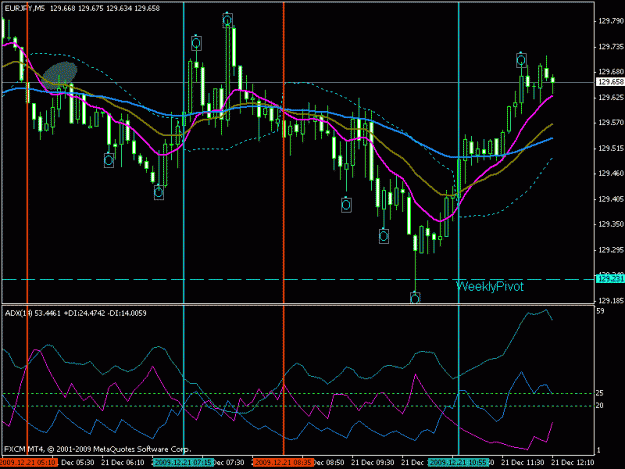Click the circle marker above the 07:15 candle

[x=196, y=43]
